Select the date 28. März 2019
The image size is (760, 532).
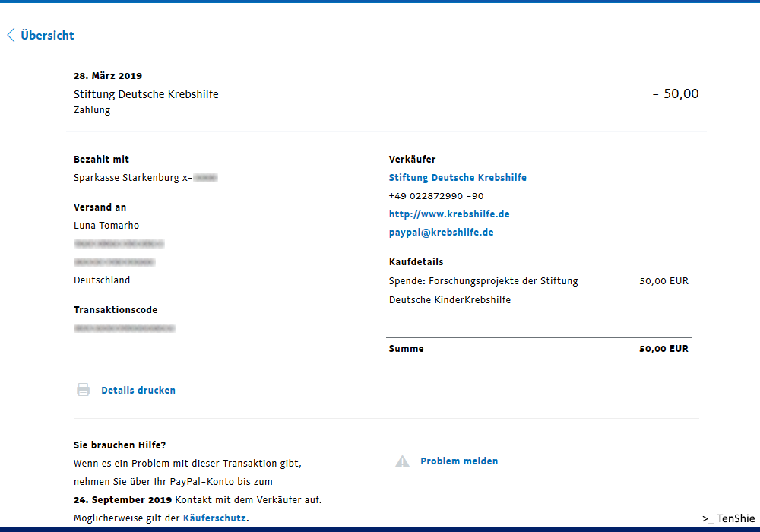(108, 75)
